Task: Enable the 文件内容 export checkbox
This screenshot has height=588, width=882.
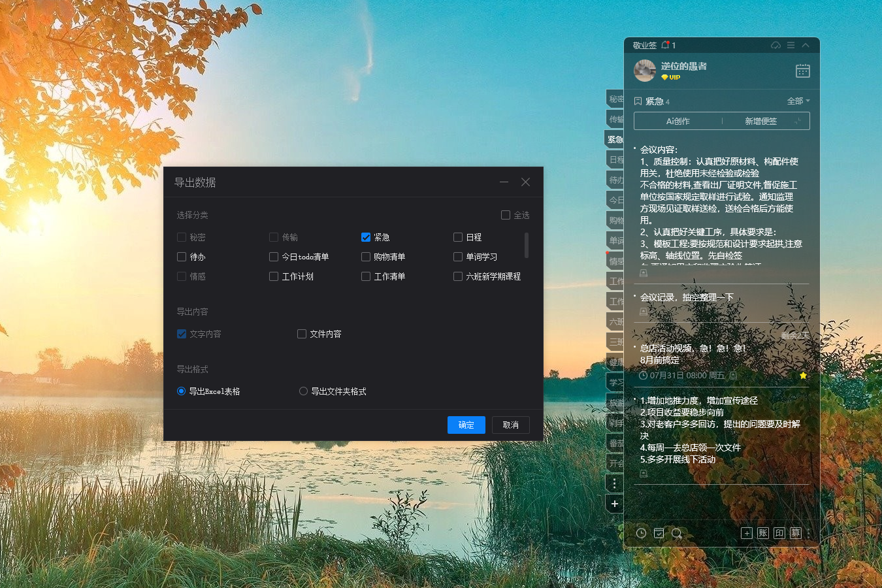Action: [302, 334]
